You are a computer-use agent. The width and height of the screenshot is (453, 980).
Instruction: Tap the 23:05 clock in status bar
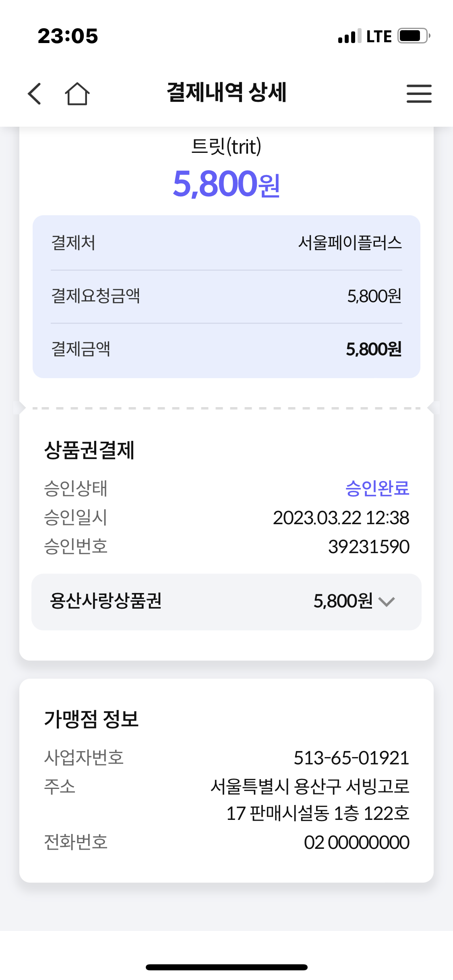pos(68,36)
